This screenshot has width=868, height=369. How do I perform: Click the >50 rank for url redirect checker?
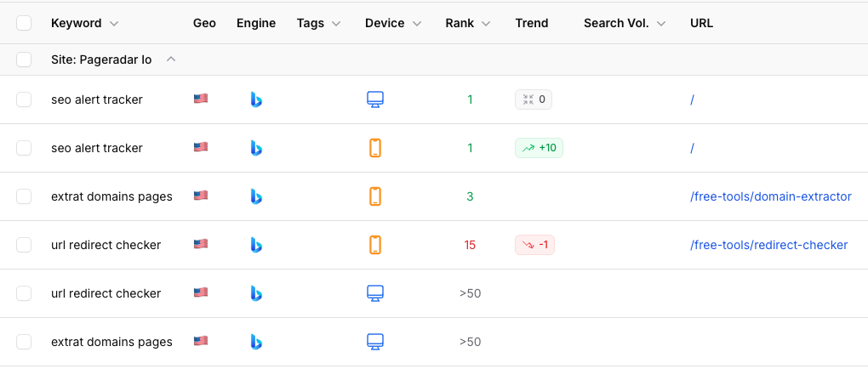tap(470, 293)
